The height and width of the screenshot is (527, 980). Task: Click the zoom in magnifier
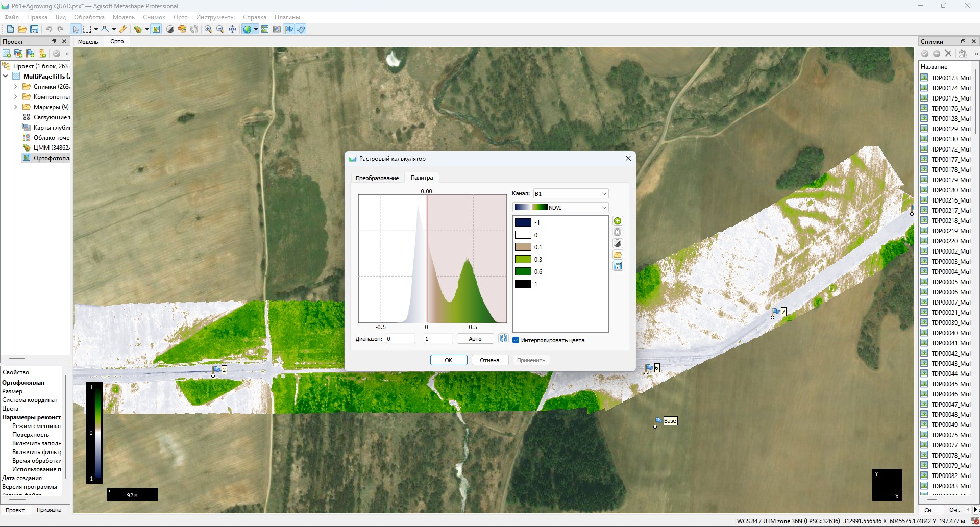point(208,29)
